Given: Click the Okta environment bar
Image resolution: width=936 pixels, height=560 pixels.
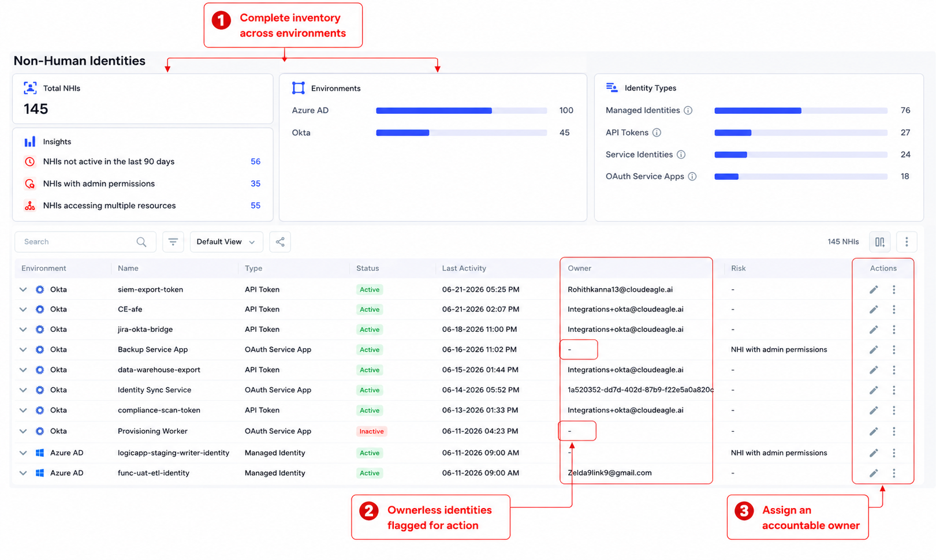Looking at the screenshot, I should pos(461,133).
